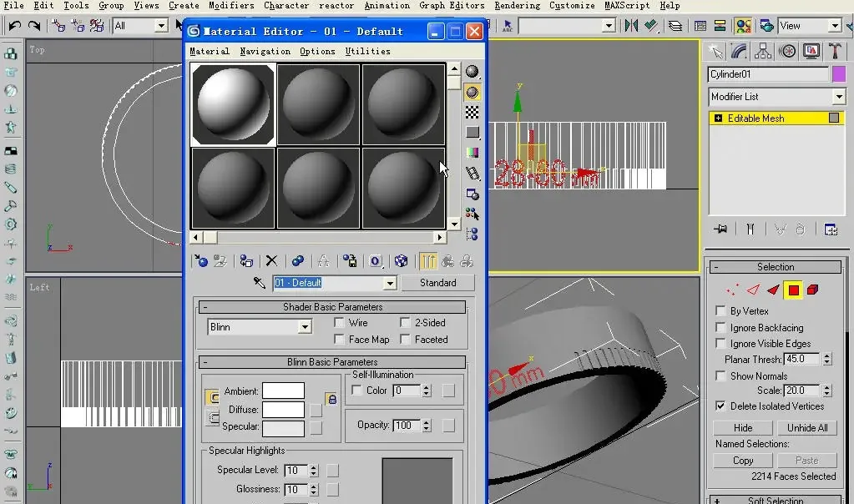Expand the Editable Mesh stack entry
Screen dimensions: 854x504
[x=718, y=118]
